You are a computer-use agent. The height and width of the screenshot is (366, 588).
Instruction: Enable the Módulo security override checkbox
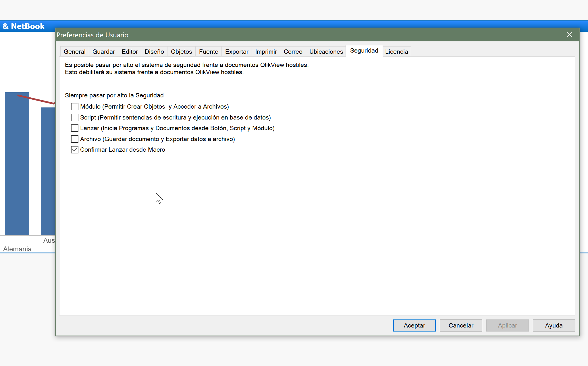(x=75, y=107)
